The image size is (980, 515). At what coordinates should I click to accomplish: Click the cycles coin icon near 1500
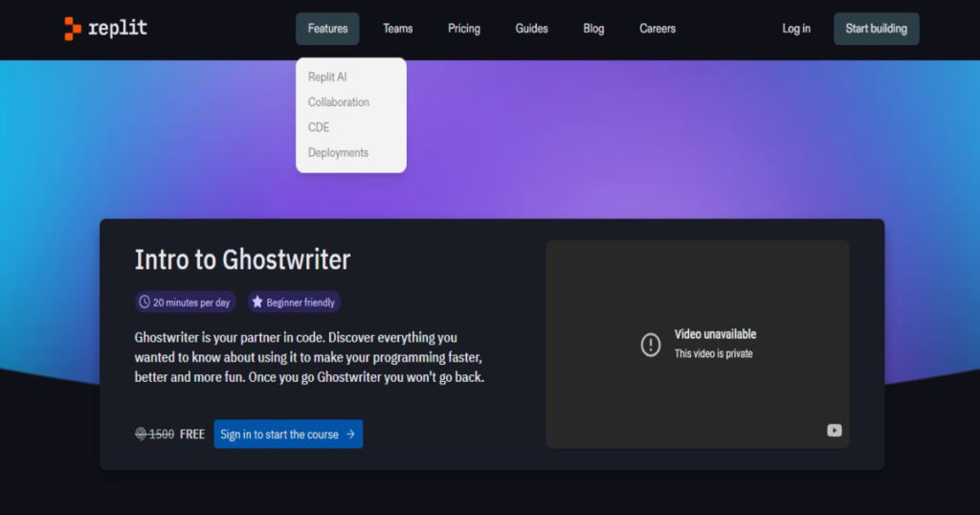[x=141, y=435]
